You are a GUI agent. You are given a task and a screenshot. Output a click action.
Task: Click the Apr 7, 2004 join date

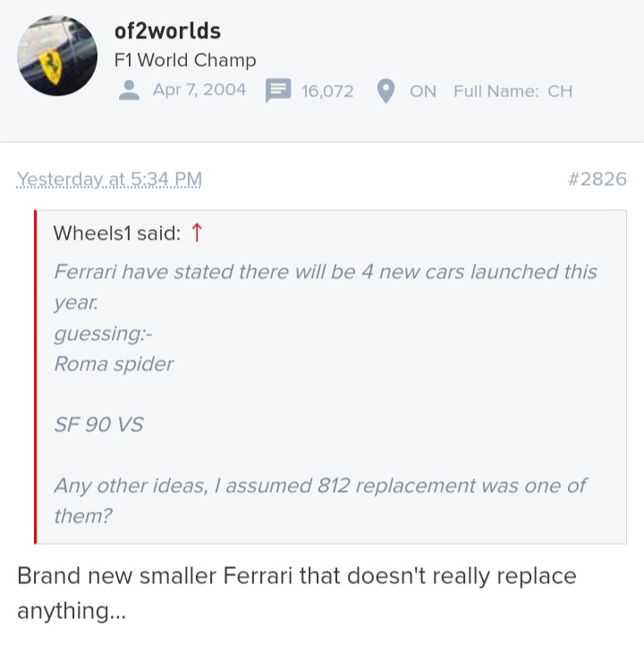click(x=199, y=90)
